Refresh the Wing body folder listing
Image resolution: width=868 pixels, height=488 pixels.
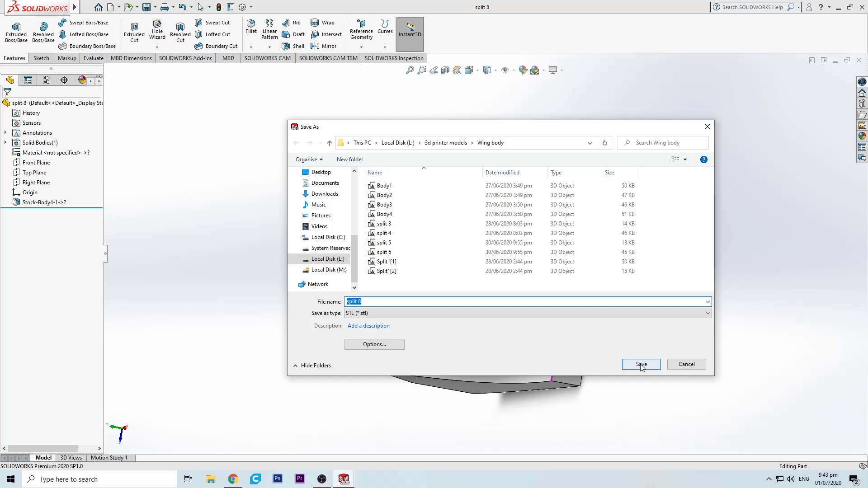(604, 143)
